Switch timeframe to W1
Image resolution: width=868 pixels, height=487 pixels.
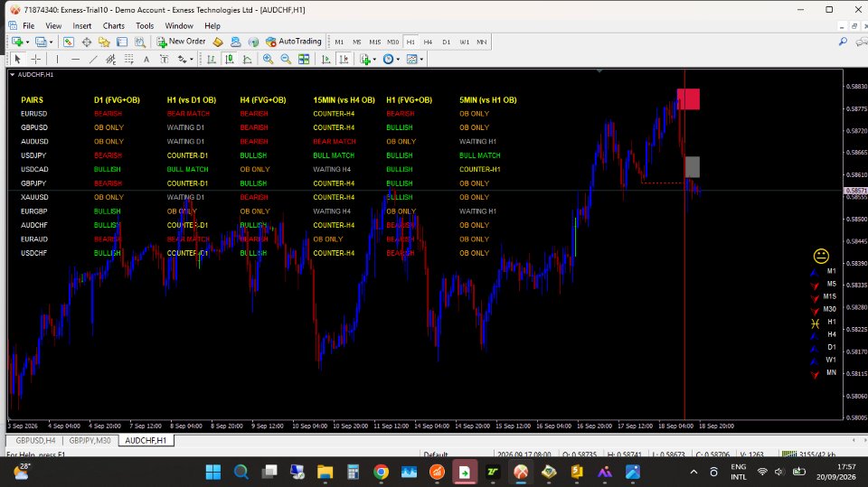coord(464,42)
